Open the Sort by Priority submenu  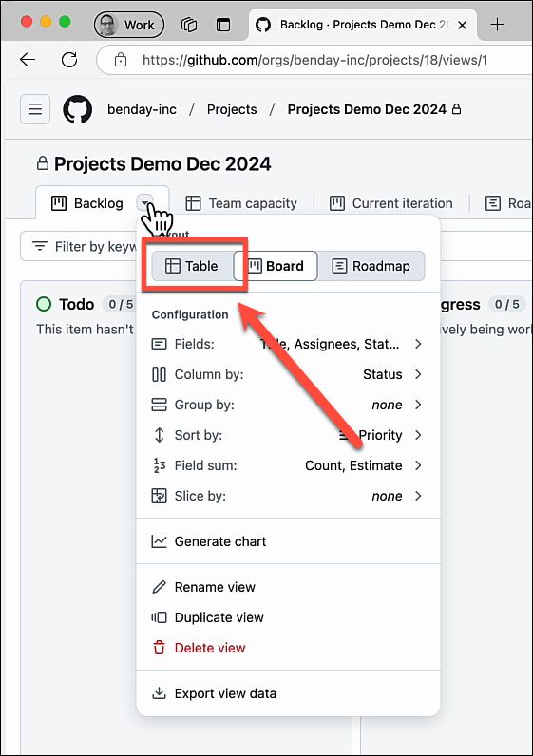(x=288, y=435)
